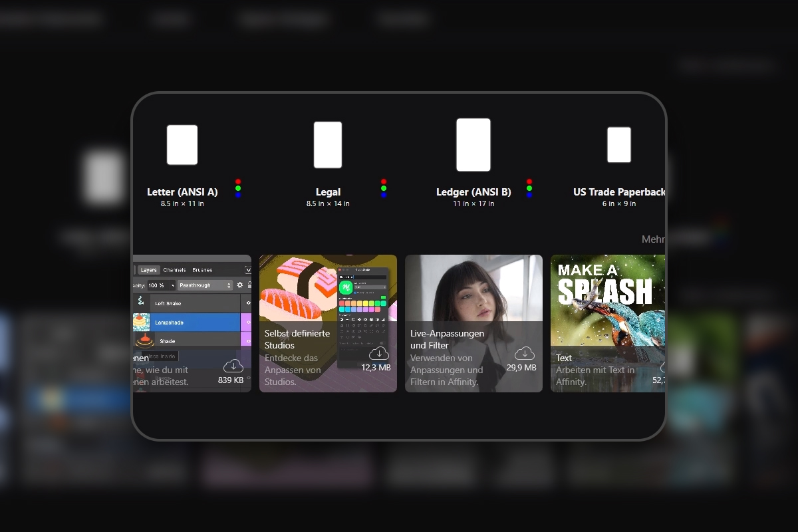Click the '6 in × 9 in' dimension text
Image resolution: width=798 pixels, height=532 pixels.
619,203
